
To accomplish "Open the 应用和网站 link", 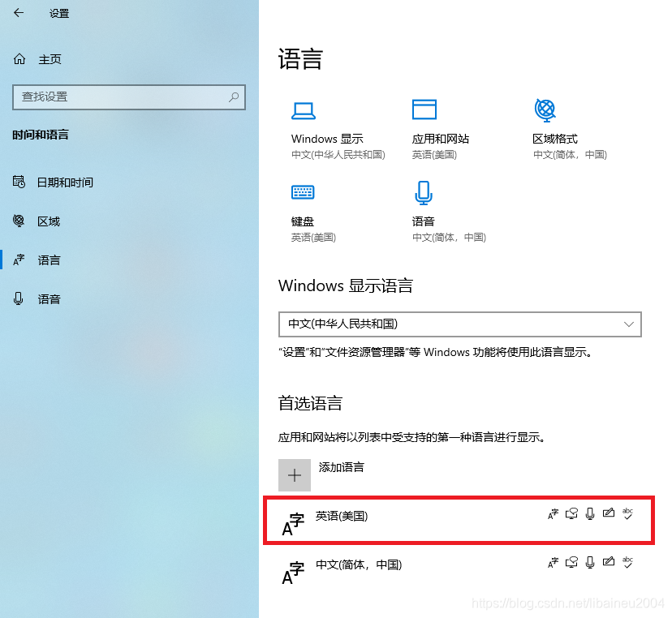I will point(441,139).
